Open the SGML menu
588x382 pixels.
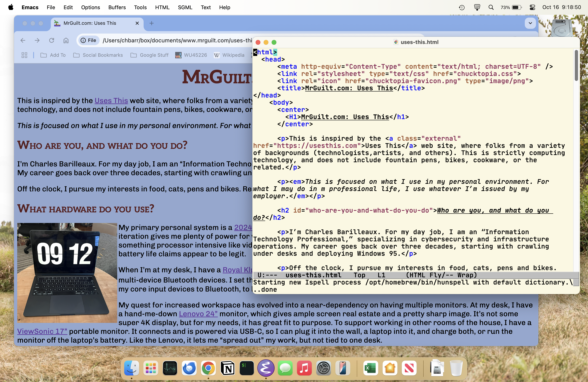[185, 7]
